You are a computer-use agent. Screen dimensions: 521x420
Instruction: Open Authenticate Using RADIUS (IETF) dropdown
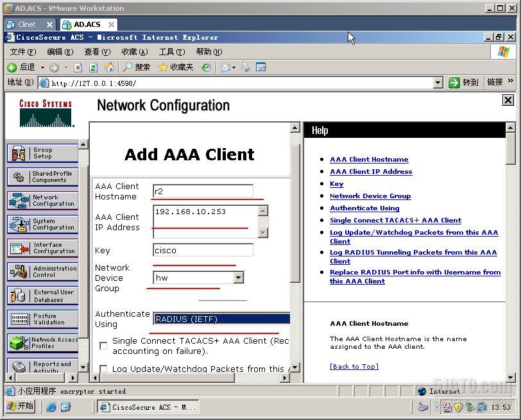click(x=221, y=319)
